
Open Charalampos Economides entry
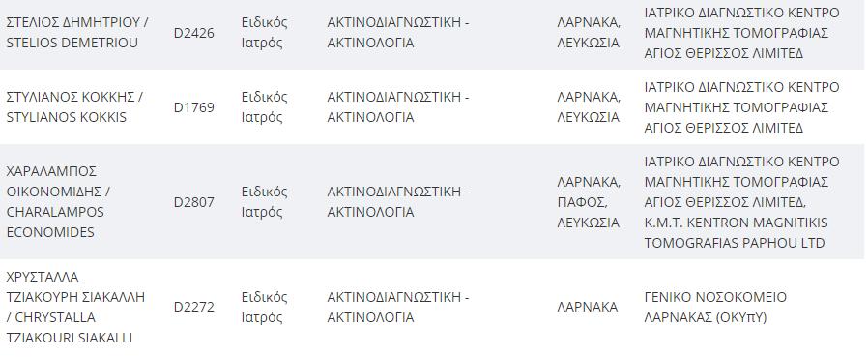click(58, 201)
